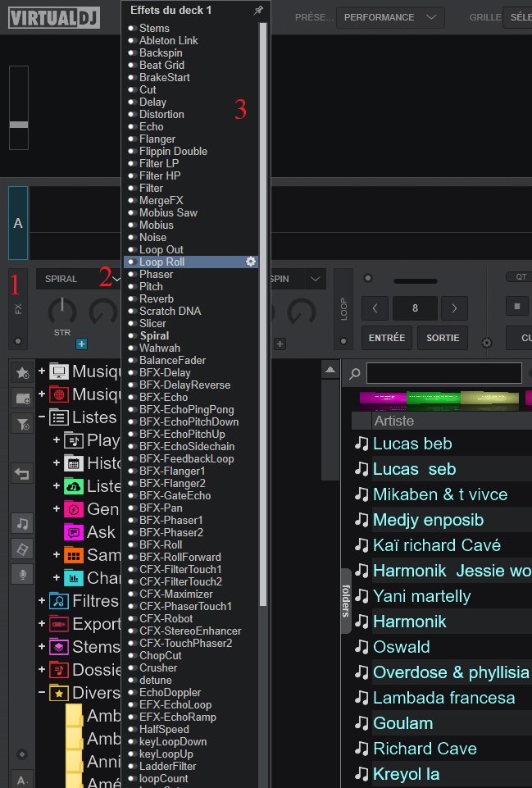Click the search input field

[x=444, y=373]
